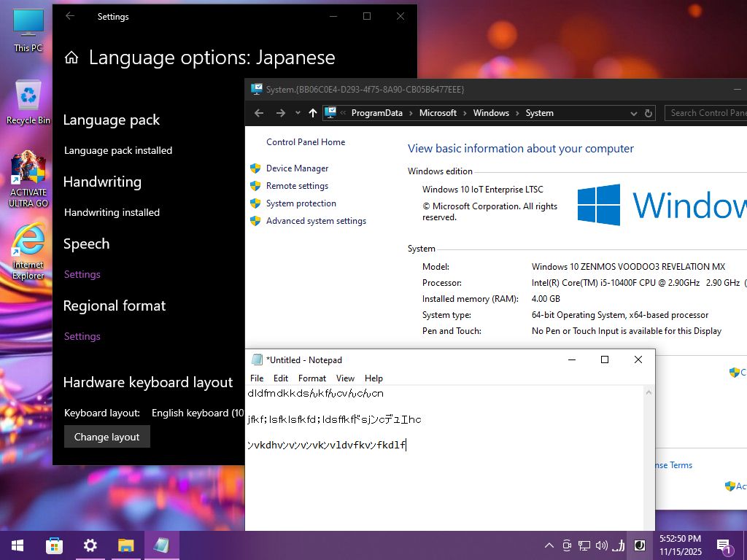Click Notepad icon on taskbar
The width and height of the screenshot is (747, 560).
(161, 545)
